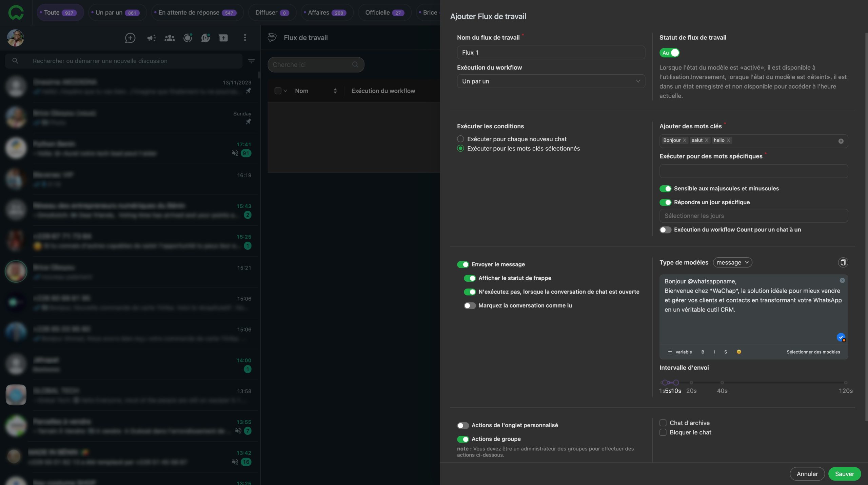Open the "Sélectionner les jours" dropdown
Viewport: 868px width, 485px height.
pyautogui.click(x=753, y=216)
